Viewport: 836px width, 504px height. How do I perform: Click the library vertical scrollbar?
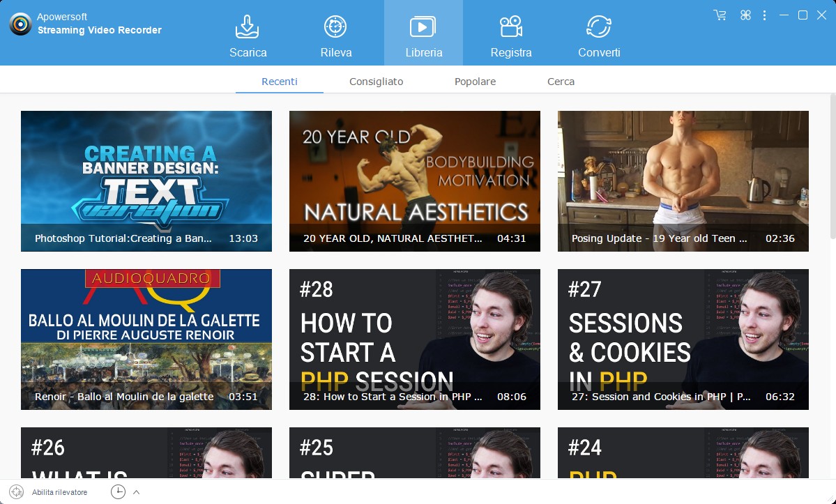pyautogui.click(x=833, y=166)
